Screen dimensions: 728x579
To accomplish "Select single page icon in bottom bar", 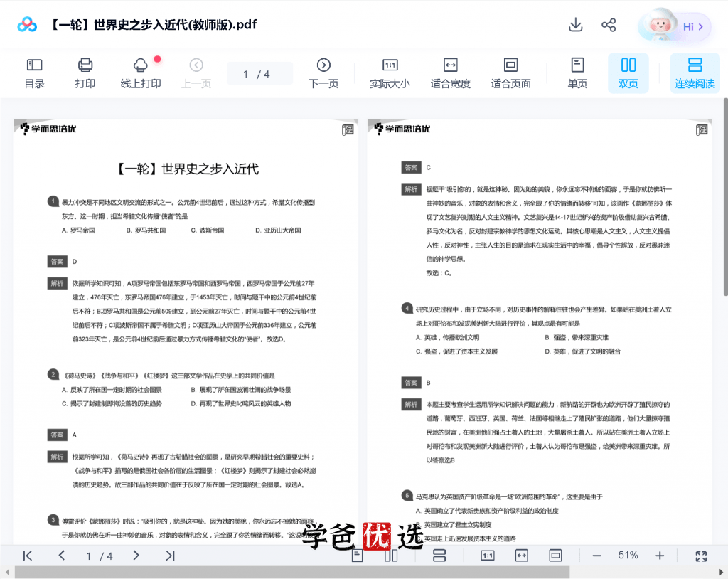I will (x=357, y=556).
